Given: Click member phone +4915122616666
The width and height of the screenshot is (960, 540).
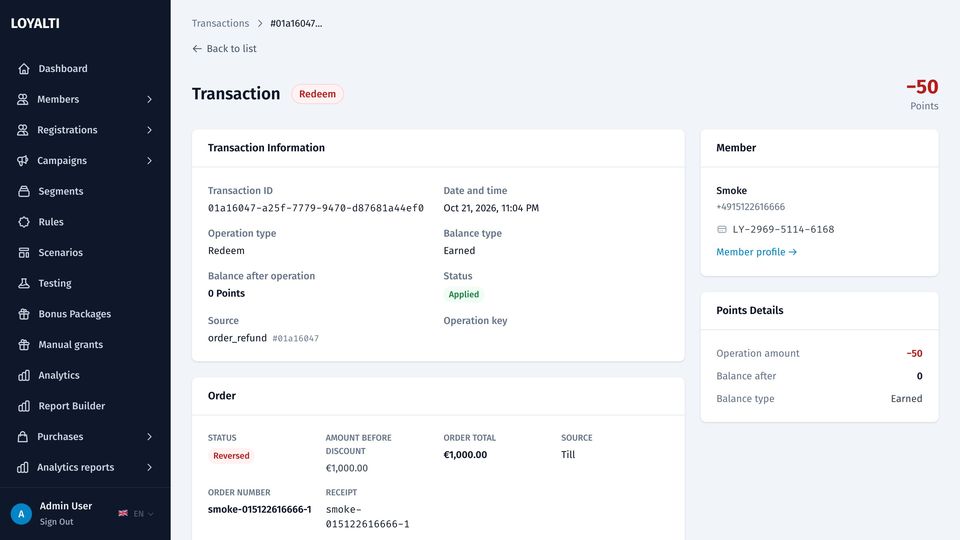Looking at the screenshot, I should pos(751,207).
